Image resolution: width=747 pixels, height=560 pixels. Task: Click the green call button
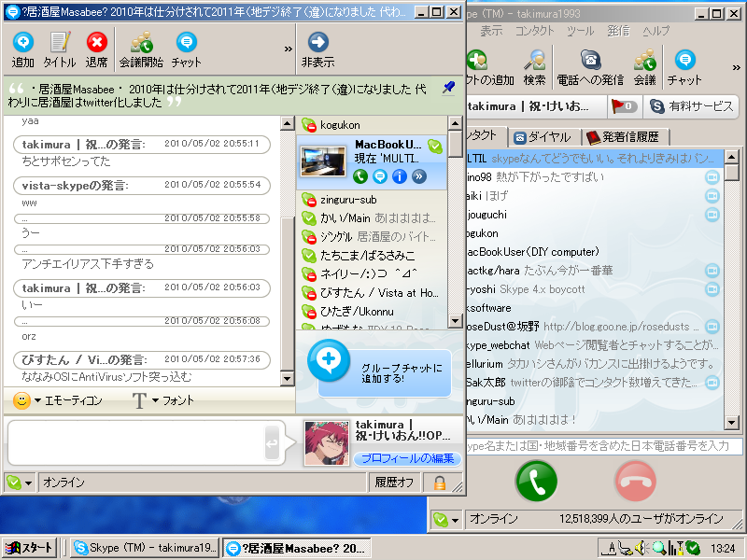point(536,481)
